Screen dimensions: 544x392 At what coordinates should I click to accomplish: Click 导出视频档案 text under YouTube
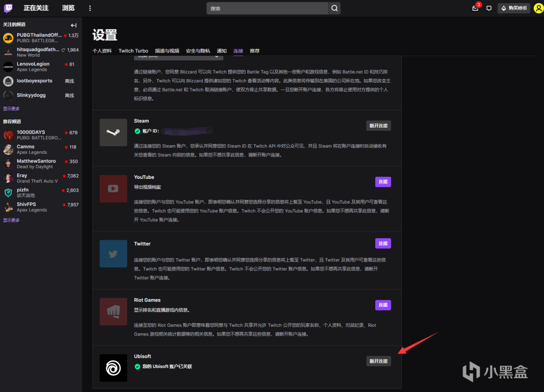click(x=147, y=187)
